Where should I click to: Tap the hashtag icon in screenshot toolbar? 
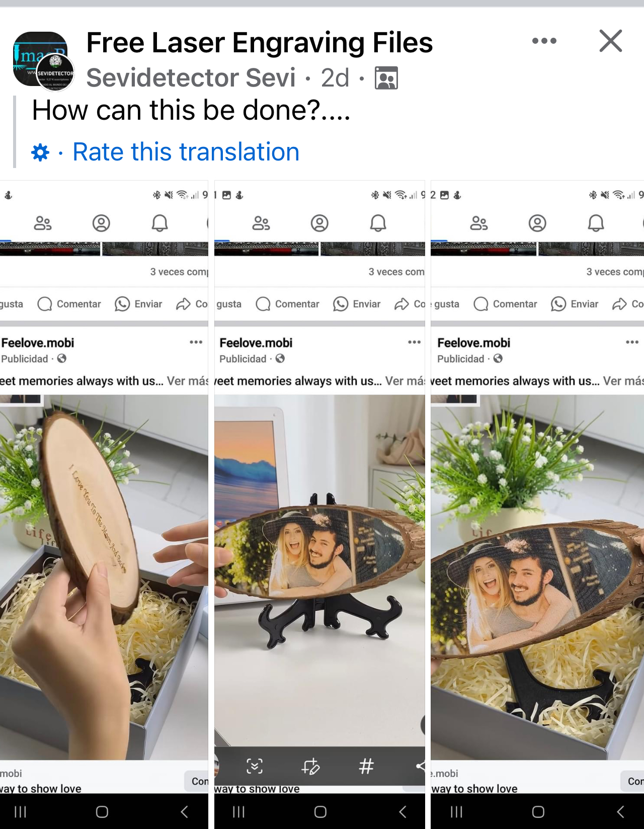coord(366,766)
